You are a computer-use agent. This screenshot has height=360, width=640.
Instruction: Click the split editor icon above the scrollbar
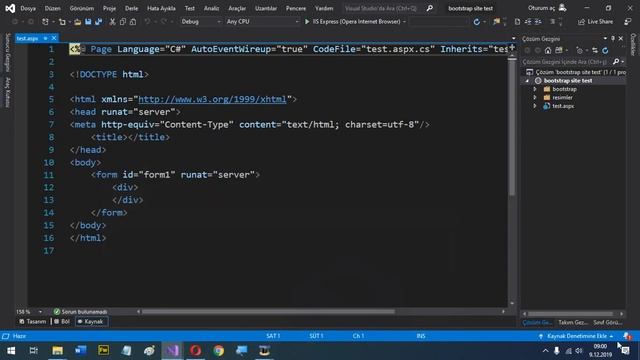click(x=512, y=47)
